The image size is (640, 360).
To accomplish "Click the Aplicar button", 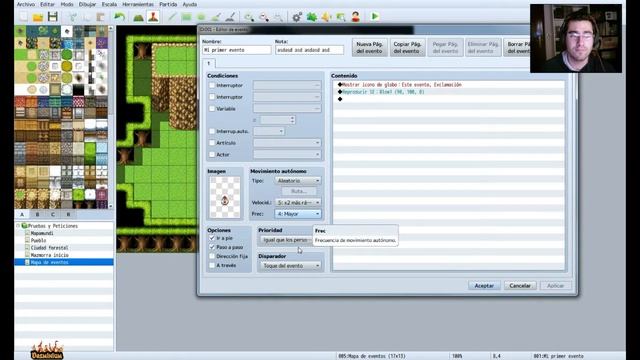I will coord(556,286).
